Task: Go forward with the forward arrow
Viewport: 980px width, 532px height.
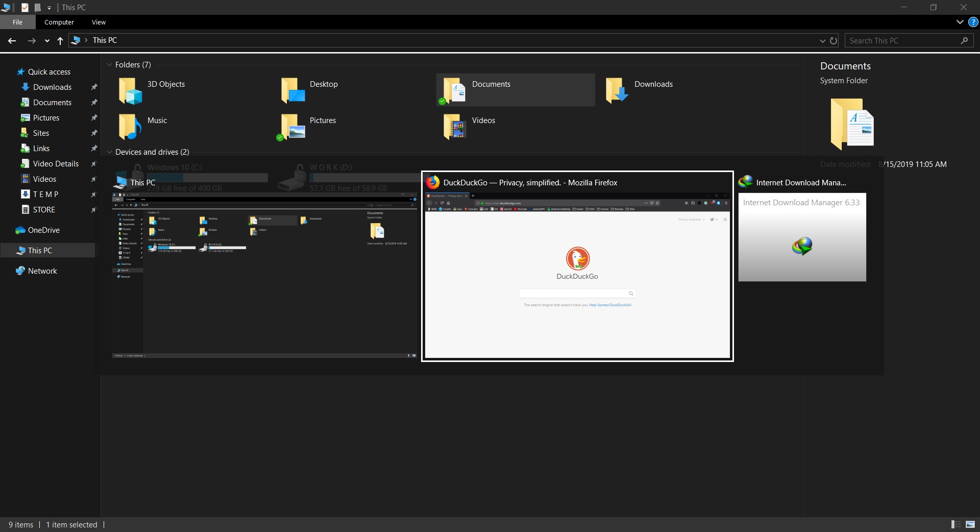Action: tap(32, 41)
